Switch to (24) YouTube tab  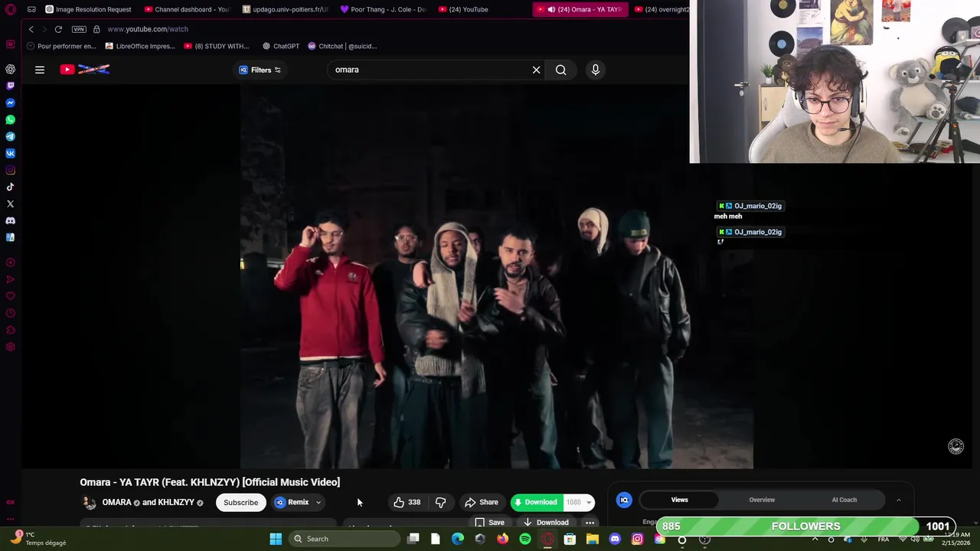pyautogui.click(x=464, y=9)
